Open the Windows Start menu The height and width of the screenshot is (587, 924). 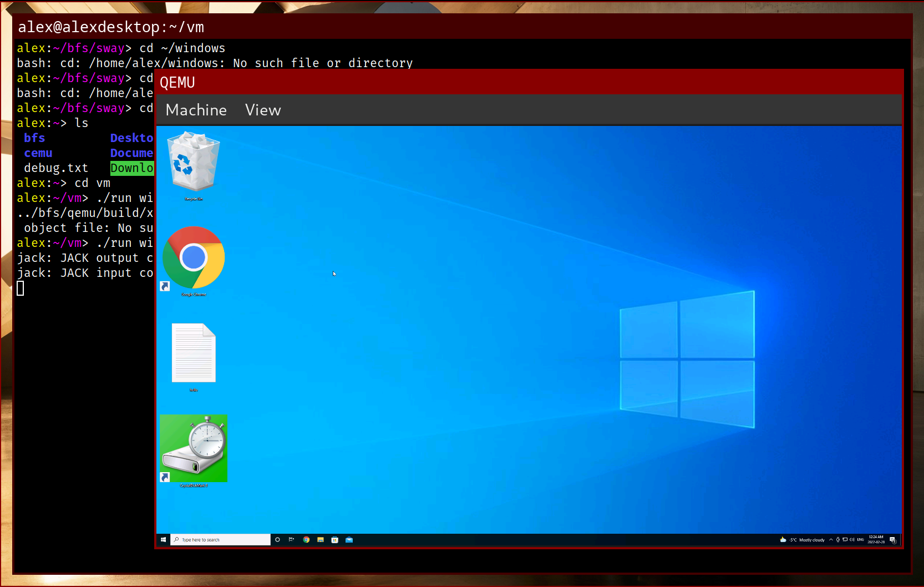tap(163, 539)
